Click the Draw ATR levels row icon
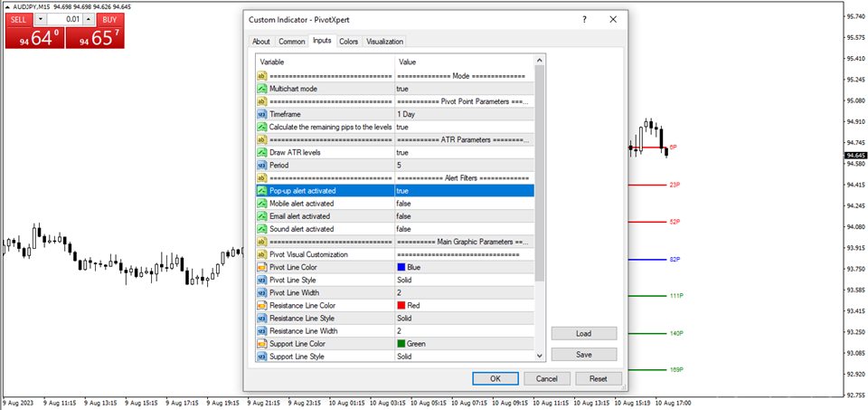 (262, 152)
